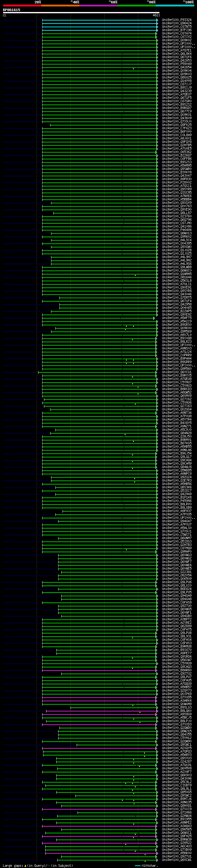Click the purple alignment bar for UniRef100_A3ARK4
Viewport: 197px width, 868px height.
click(x=99, y=700)
